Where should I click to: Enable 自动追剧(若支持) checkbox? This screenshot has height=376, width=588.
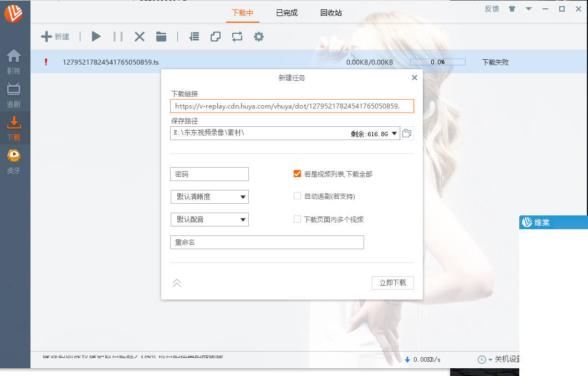[x=297, y=196]
